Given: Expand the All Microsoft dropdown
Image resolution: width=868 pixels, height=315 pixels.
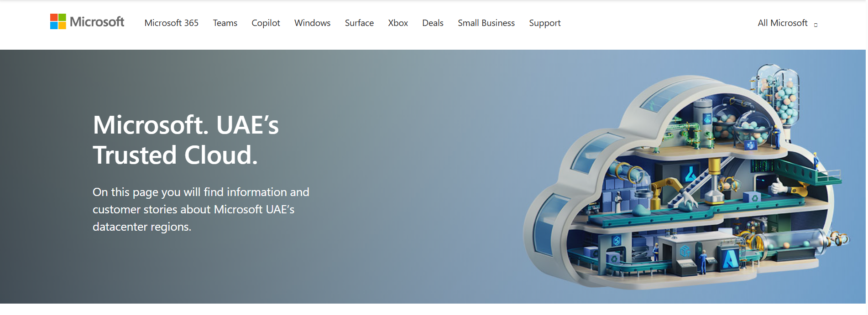Looking at the screenshot, I should 787,23.
